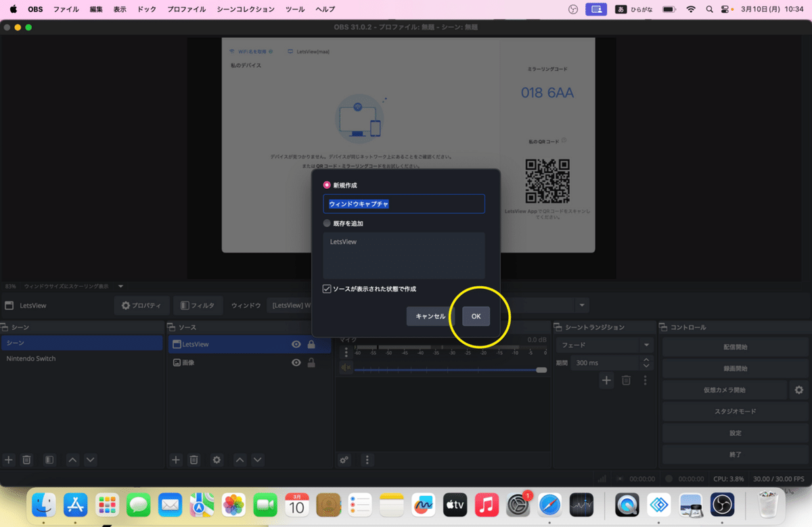Viewport: 812px width, 527px height.
Task: Add a new scene with the plus icon
Action: coord(8,460)
